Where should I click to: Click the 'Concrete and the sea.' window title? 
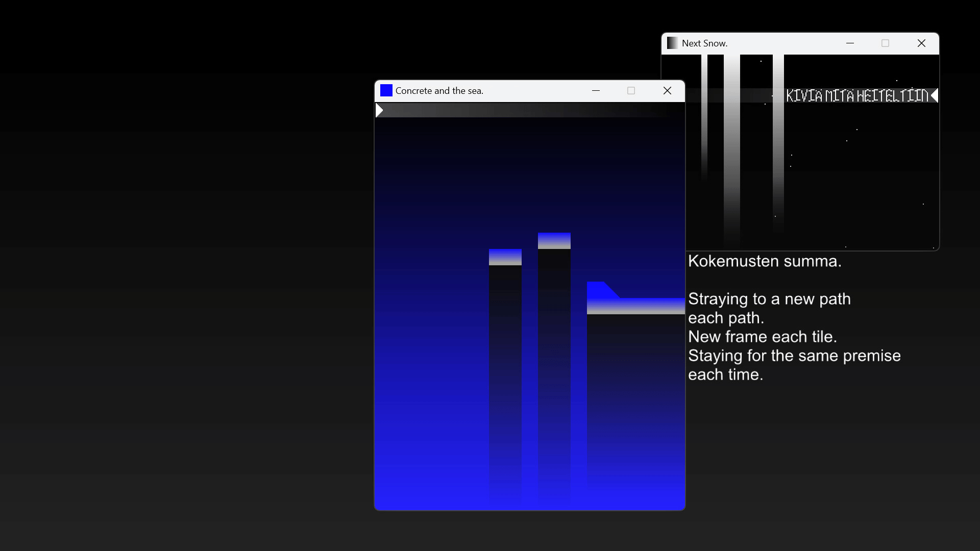(x=439, y=91)
